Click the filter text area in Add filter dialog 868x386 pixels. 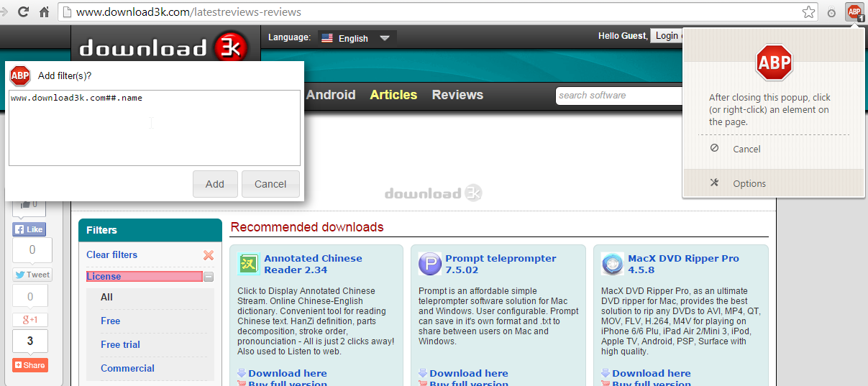pos(155,128)
